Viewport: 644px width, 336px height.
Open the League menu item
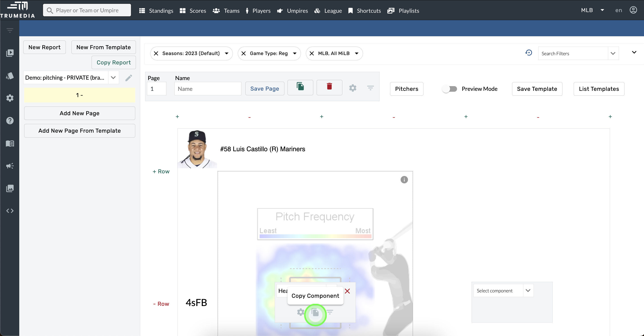tap(333, 11)
